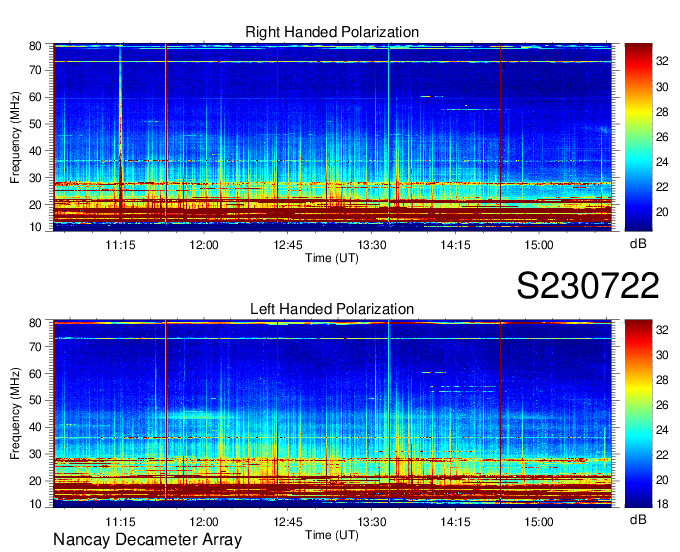680x552 pixels.
Task: Click the 12:45 time tick under the Right Handed plot
Action: point(288,245)
